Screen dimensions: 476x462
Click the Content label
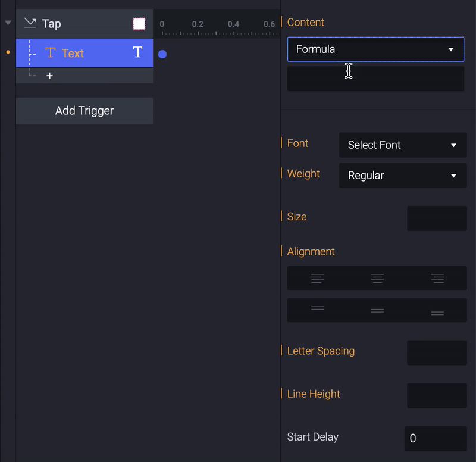pos(306,23)
